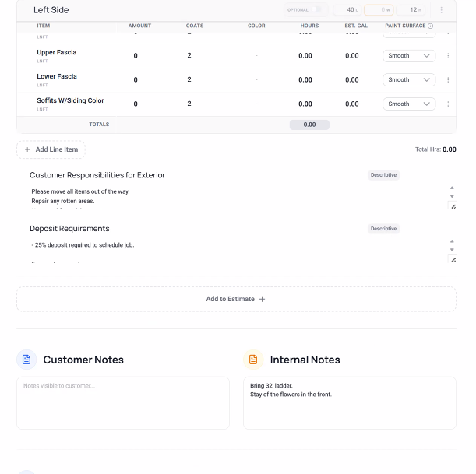Open Upper Fascia row options menu

(x=448, y=56)
